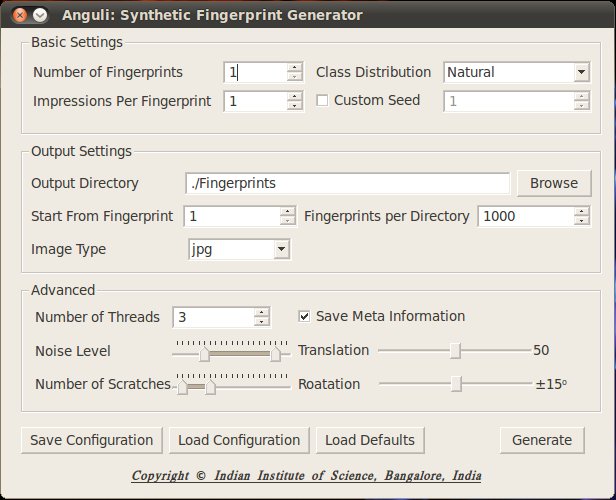The width and height of the screenshot is (616, 500).
Task: Click the right Noise Level slider handle
Action: tap(275, 353)
